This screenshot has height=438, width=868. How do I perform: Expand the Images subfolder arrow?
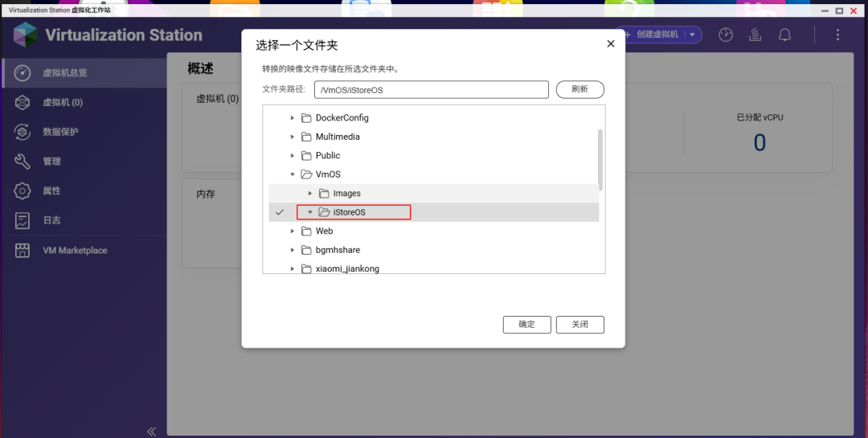point(310,193)
